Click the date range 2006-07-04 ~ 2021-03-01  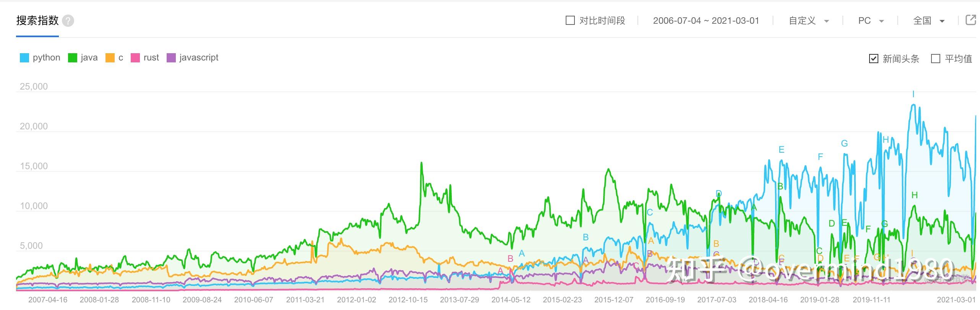point(706,21)
